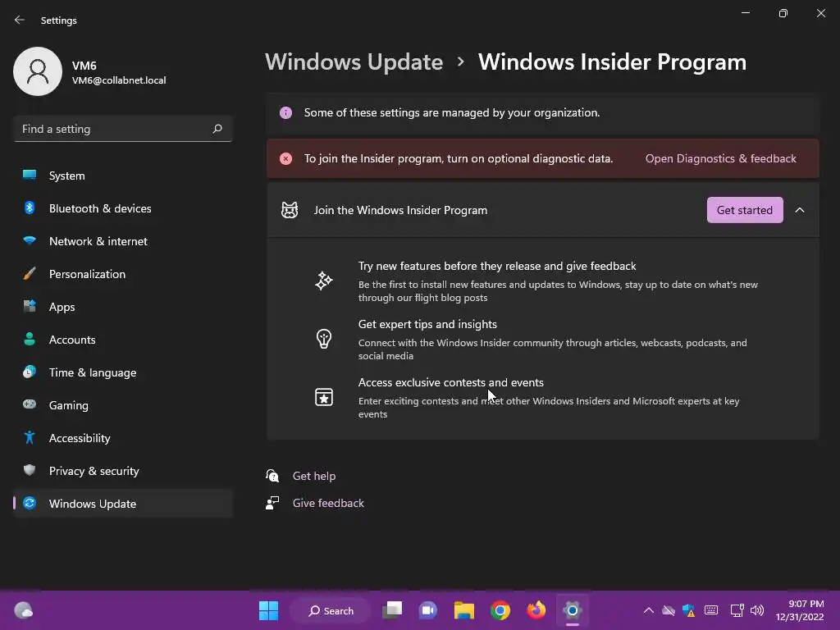Screen dimensions: 840x630
Task: Open the Apps settings page
Action: coord(123,307)
